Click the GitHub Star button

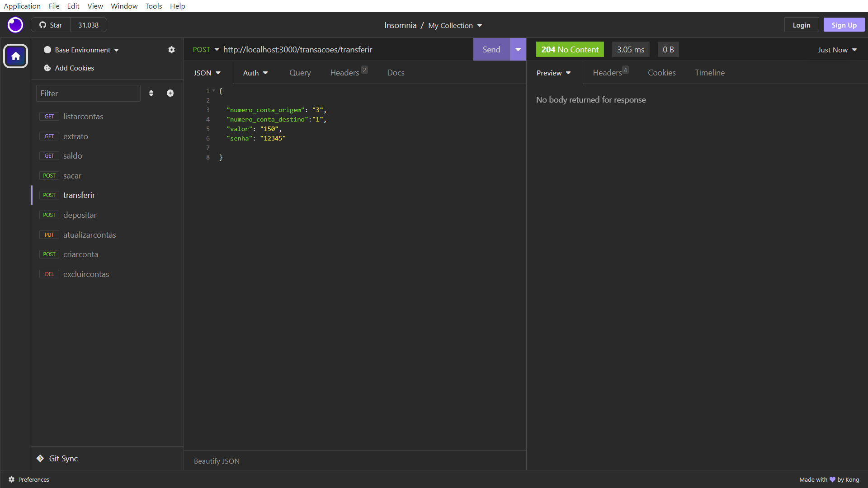51,25
